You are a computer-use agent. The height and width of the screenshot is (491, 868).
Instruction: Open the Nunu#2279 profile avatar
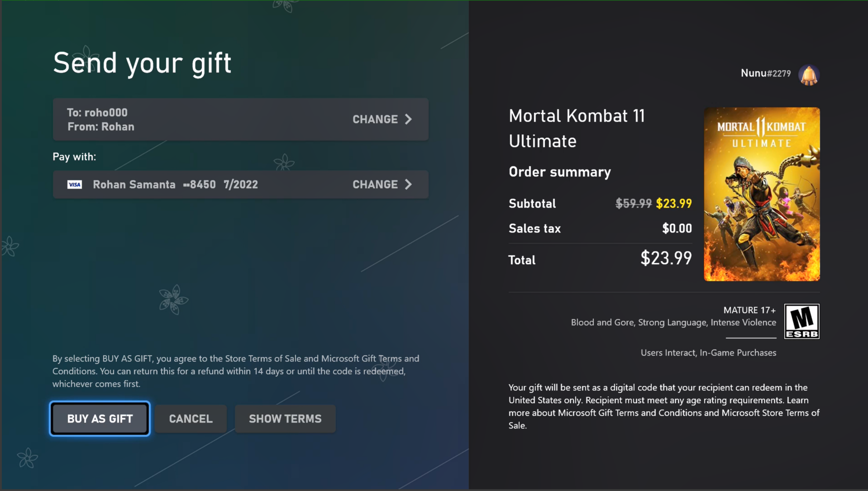pos(809,75)
